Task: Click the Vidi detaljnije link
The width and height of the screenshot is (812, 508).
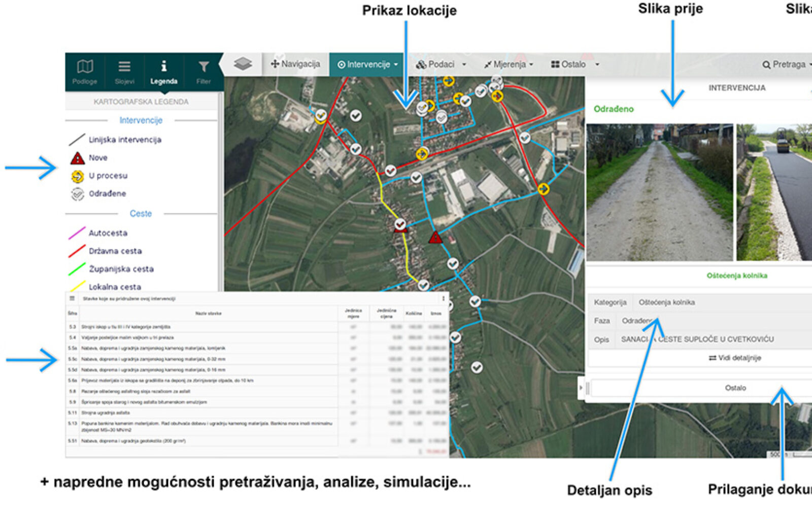Action: (735, 358)
